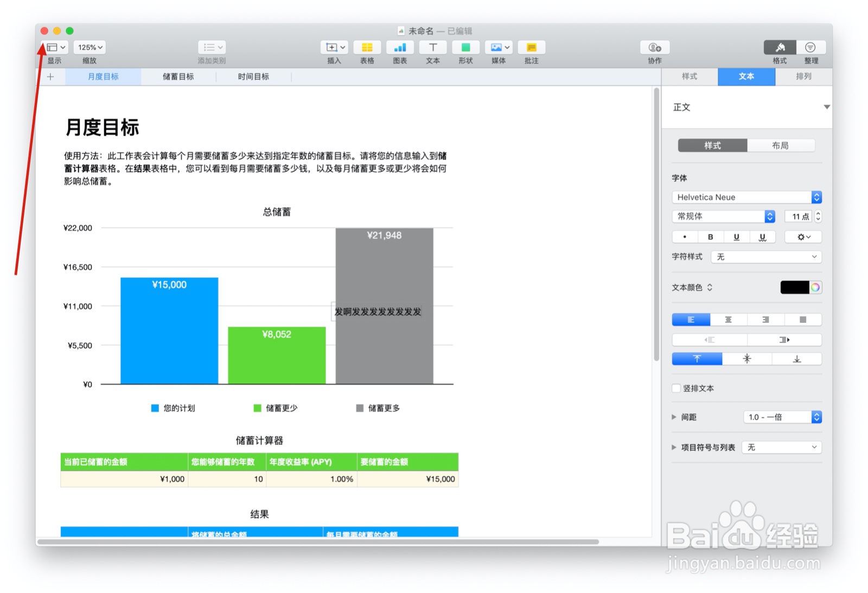Switch to the 储蓄目标 sheet tab
Viewport: 868px width, 593px height.
point(179,76)
